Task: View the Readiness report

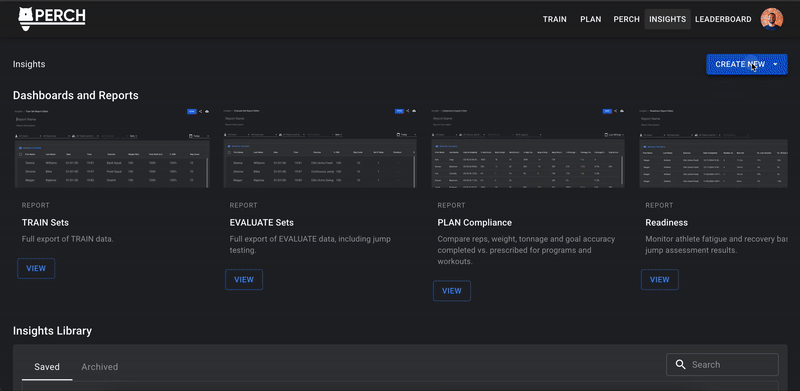Action: click(x=660, y=280)
